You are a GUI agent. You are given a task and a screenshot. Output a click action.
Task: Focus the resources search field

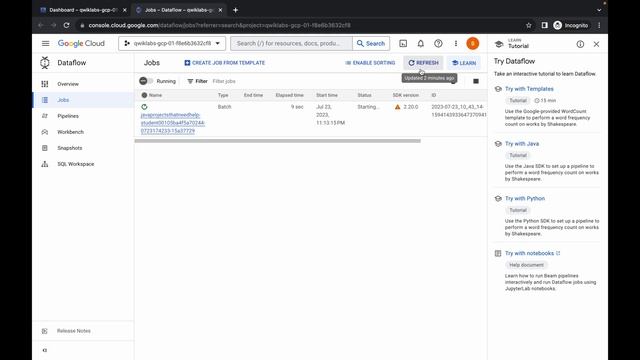point(291,43)
